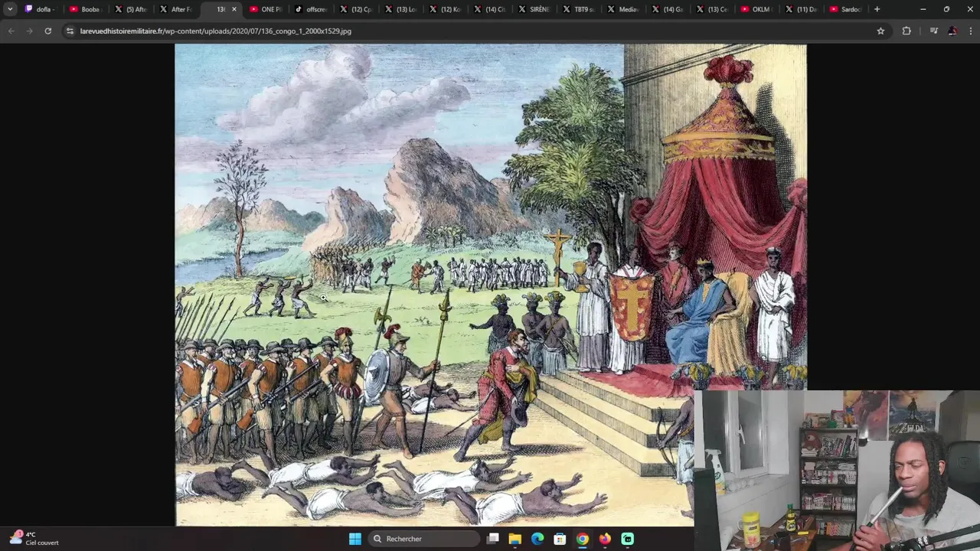Switch to the 'dofla' Twitch tab

pos(38,9)
